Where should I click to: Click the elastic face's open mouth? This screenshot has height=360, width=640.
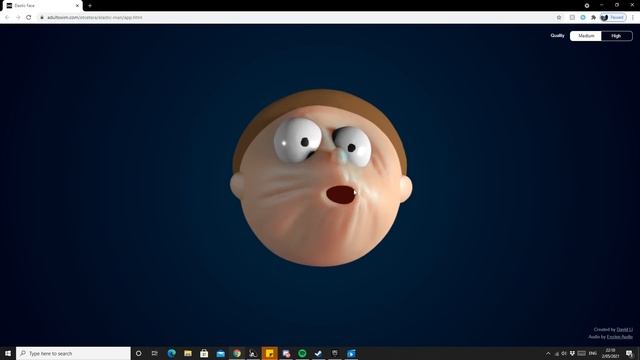(x=341, y=195)
